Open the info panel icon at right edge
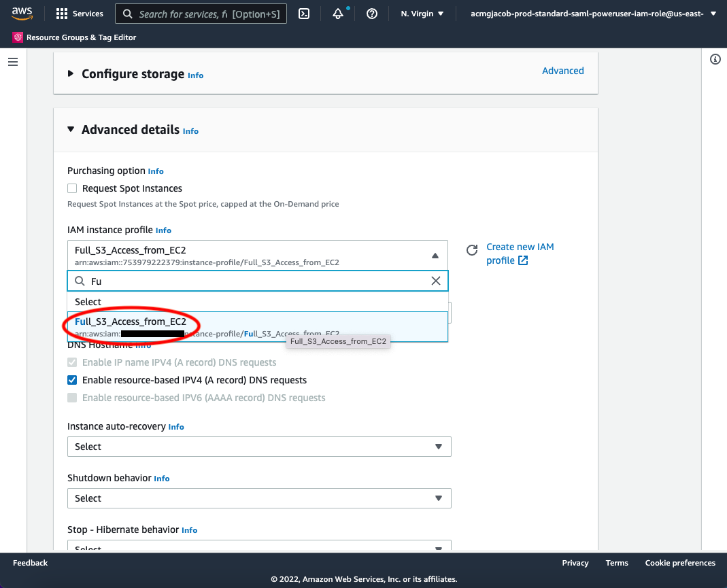 [x=715, y=59]
